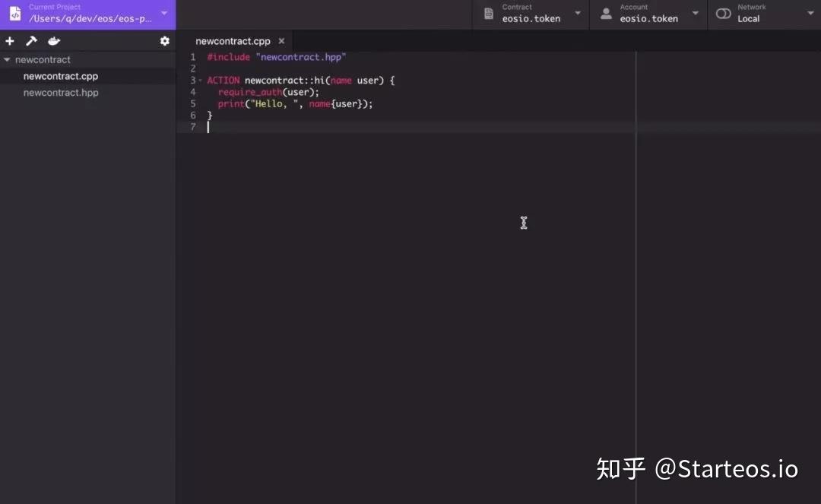Open newcontract.hpp from the file tree

[x=61, y=92]
